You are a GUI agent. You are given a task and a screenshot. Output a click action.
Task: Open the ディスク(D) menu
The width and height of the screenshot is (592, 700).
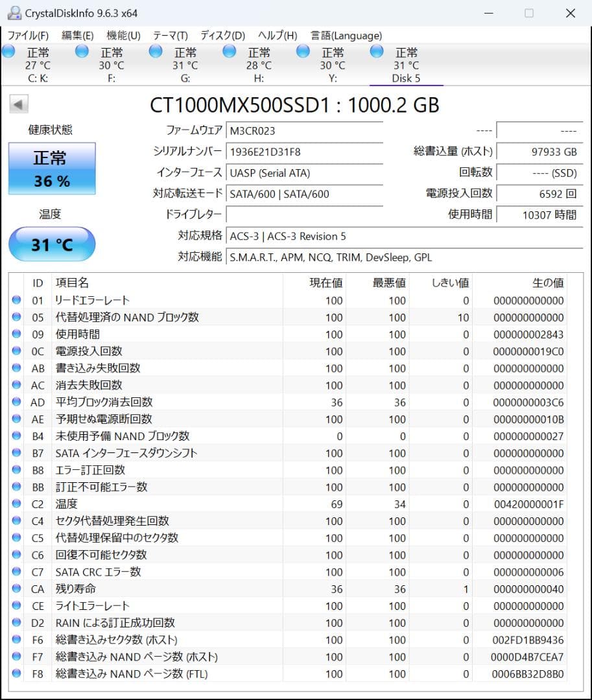[x=223, y=35]
